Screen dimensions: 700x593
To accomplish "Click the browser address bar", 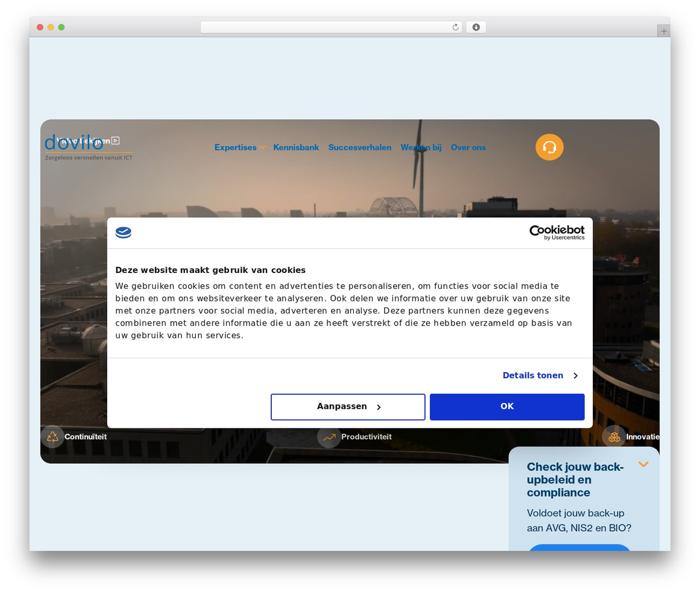I will [331, 27].
